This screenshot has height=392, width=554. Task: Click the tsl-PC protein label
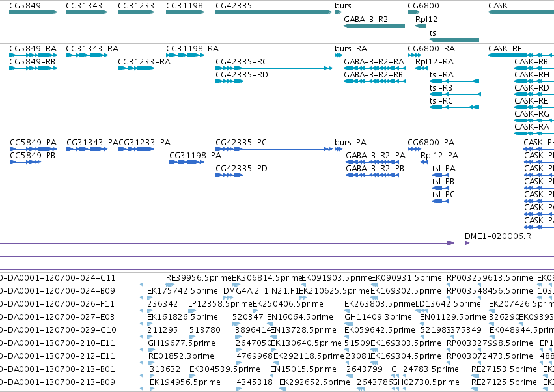click(x=443, y=195)
